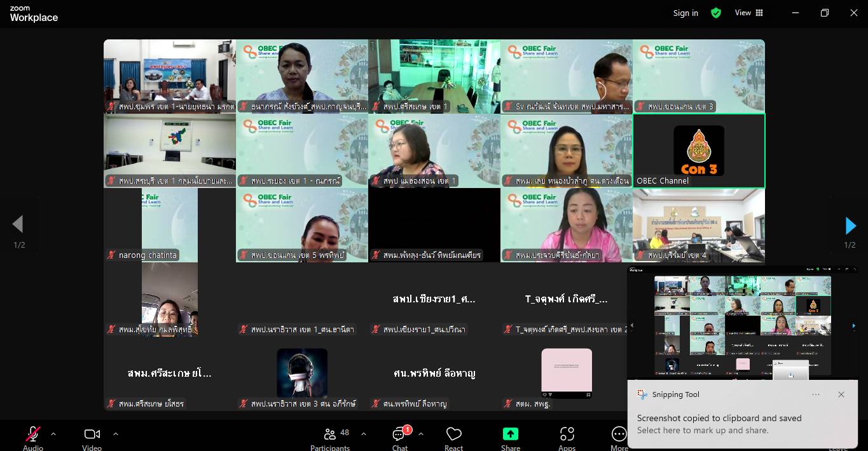868x451 pixels.
Task: Expand the audio options caret
Action: click(53, 434)
